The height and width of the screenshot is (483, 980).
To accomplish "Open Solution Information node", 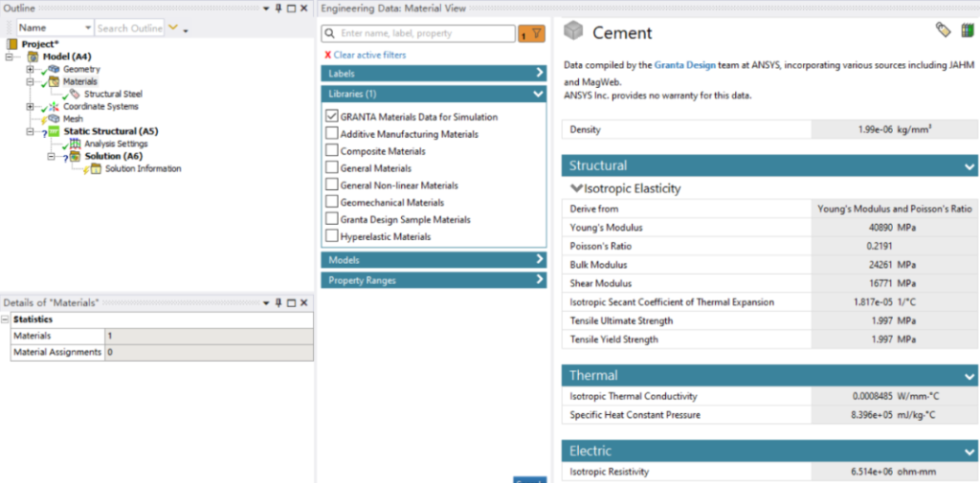I will tap(143, 168).
